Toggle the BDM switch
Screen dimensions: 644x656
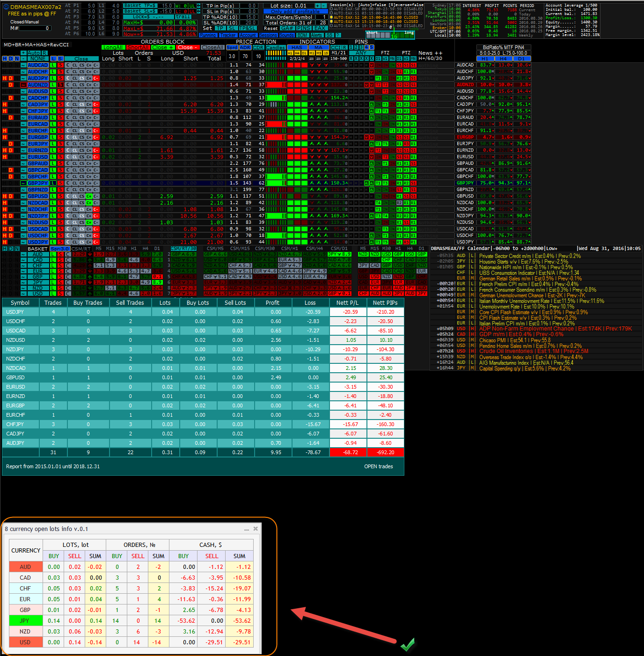pyautogui.click(x=303, y=35)
